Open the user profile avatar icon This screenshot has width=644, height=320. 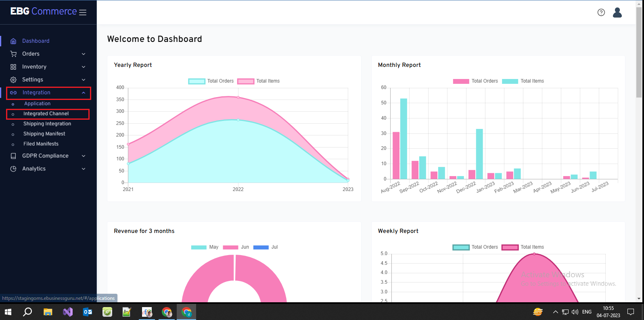tap(617, 12)
